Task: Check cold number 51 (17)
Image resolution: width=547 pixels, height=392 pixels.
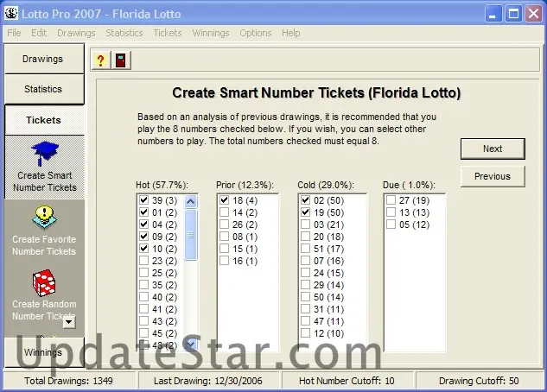Action: pos(306,249)
